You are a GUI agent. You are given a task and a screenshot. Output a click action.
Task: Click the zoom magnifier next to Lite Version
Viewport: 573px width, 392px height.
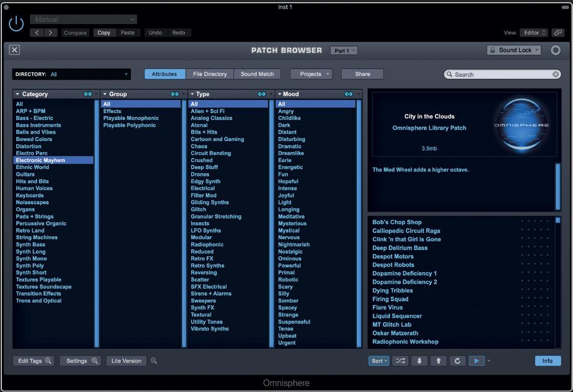coord(154,361)
